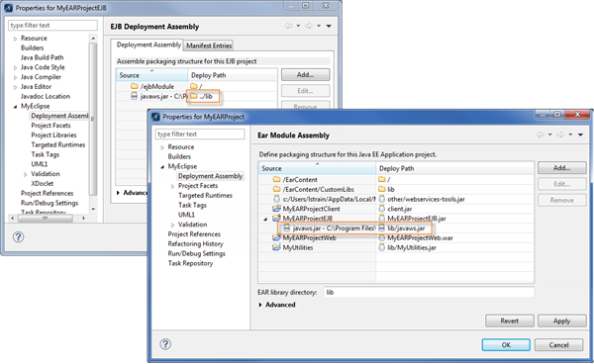Select XDoclet in EJB tree
Image resolution: width=594 pixels, height=364 pixels.
pos(42,184)
